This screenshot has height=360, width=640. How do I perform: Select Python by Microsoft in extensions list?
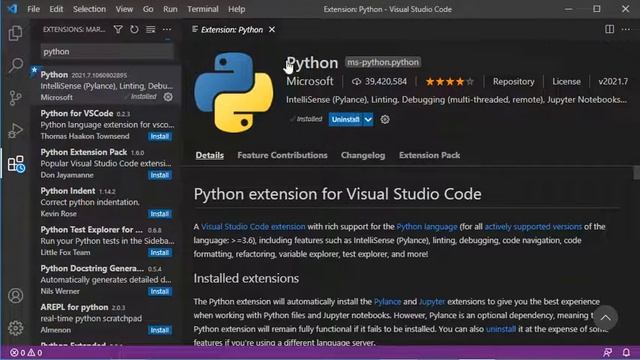click(107, 86)
